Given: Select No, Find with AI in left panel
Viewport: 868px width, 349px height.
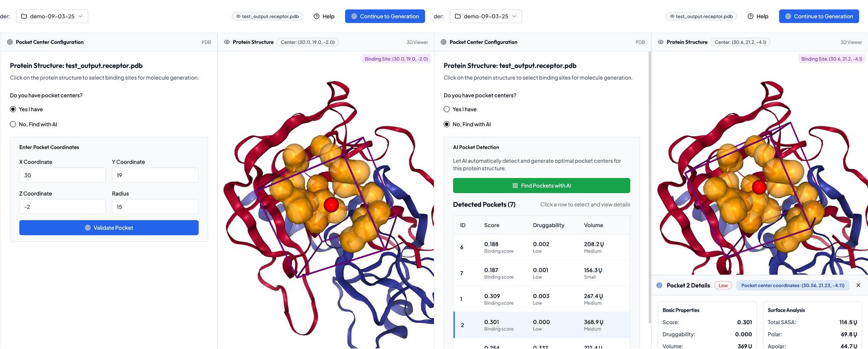Looking at the screenshot, I should (13, 124).
